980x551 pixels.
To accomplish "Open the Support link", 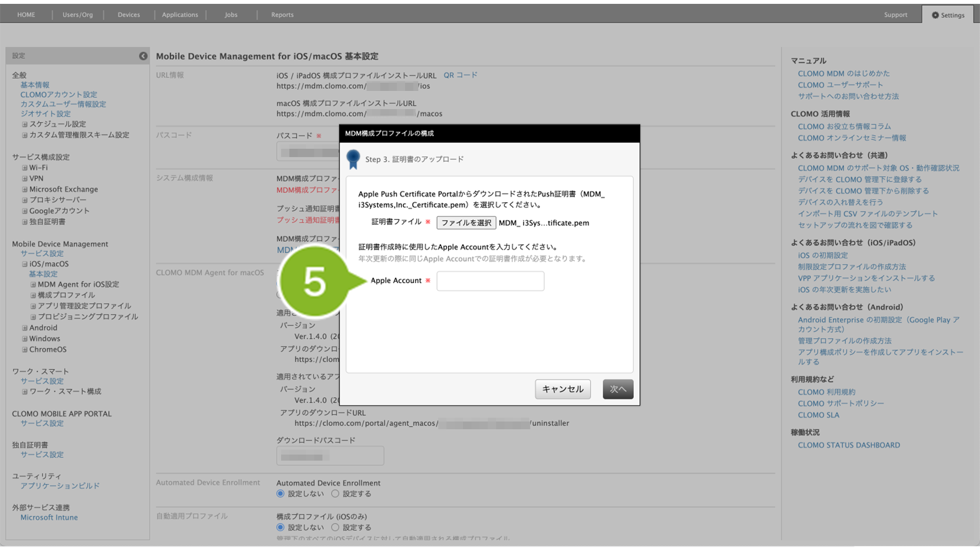I will pos(896,15).
